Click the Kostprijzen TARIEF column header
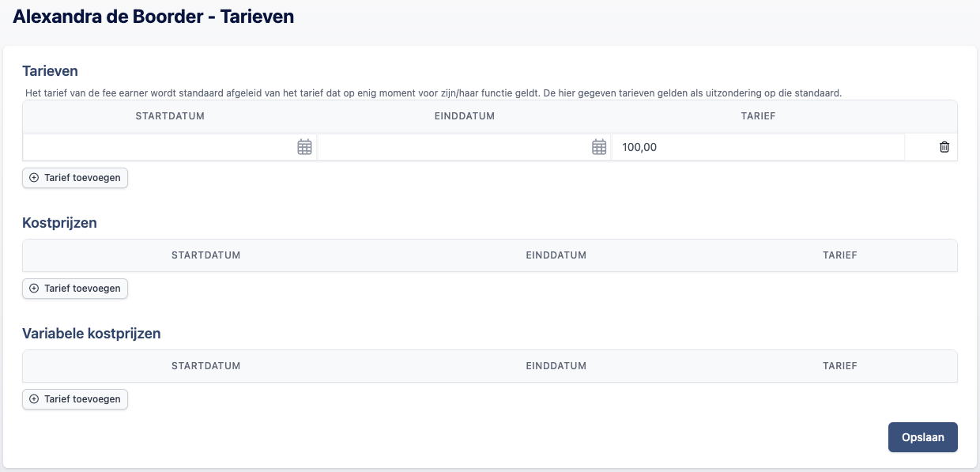The height and width of the screenshot is (472, 980). [840, 255]
